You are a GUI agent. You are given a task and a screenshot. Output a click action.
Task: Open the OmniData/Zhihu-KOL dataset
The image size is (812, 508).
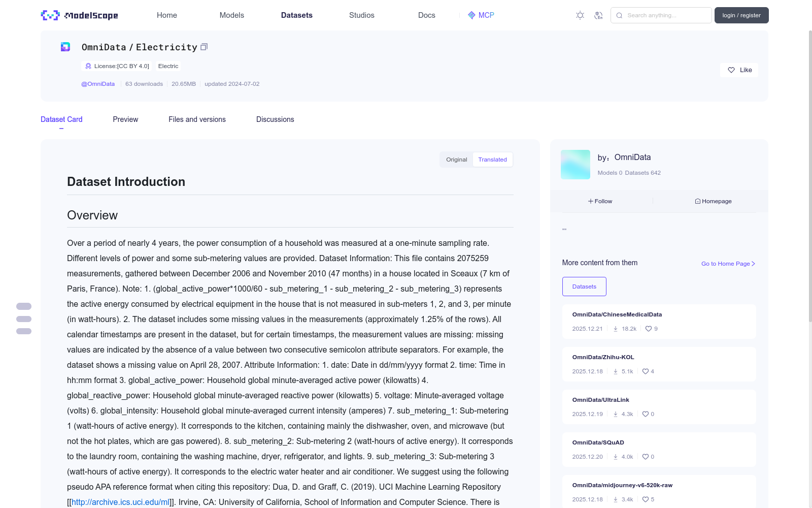tap(603, 357)
